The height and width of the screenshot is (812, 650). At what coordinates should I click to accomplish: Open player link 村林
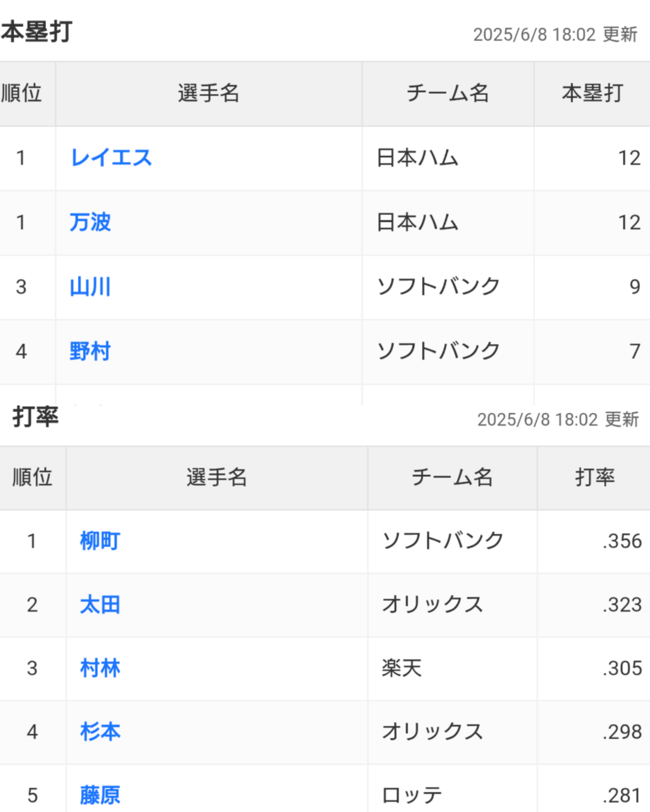[x=100, y=668]
